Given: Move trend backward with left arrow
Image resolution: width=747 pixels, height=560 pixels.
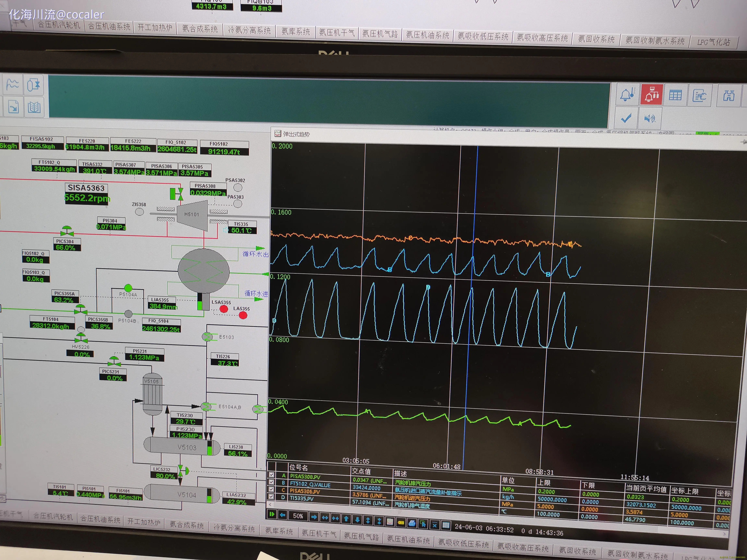Looking at the screenshot, I should click(282, 515).
